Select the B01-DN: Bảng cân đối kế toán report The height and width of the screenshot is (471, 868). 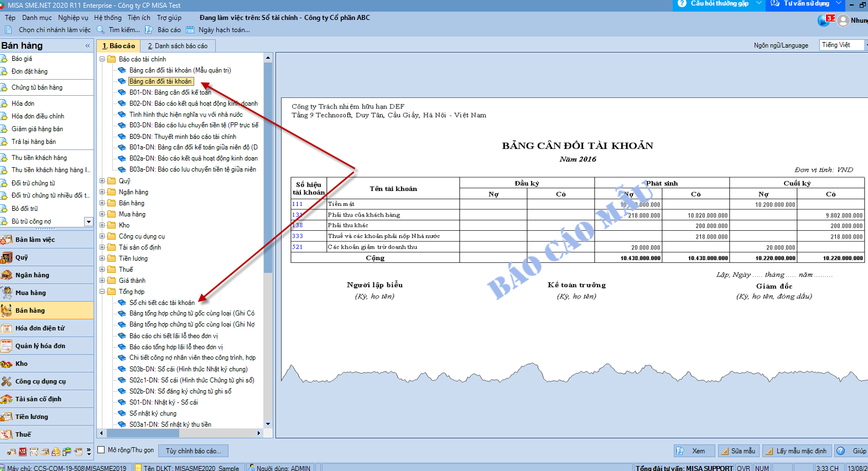click(170, 92)
